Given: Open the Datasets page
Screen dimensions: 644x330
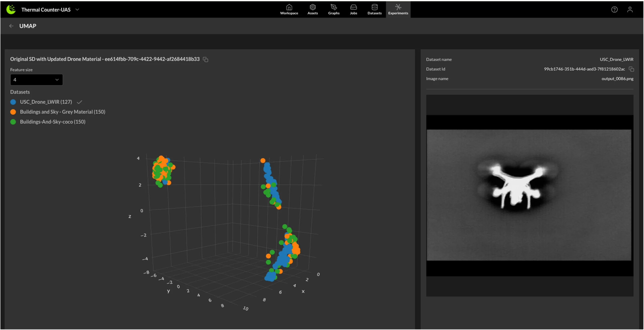Looking at the screenshot, I should click(374, 9).
